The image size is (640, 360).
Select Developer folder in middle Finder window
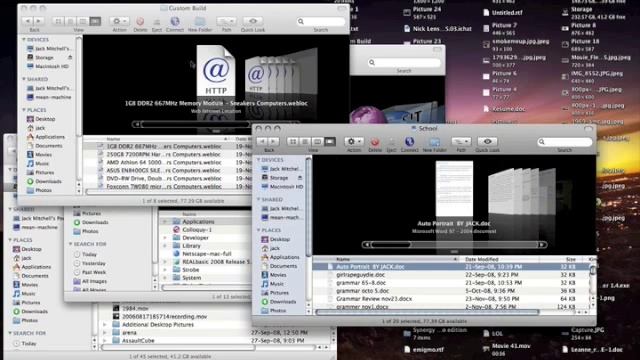click(196, 238)
